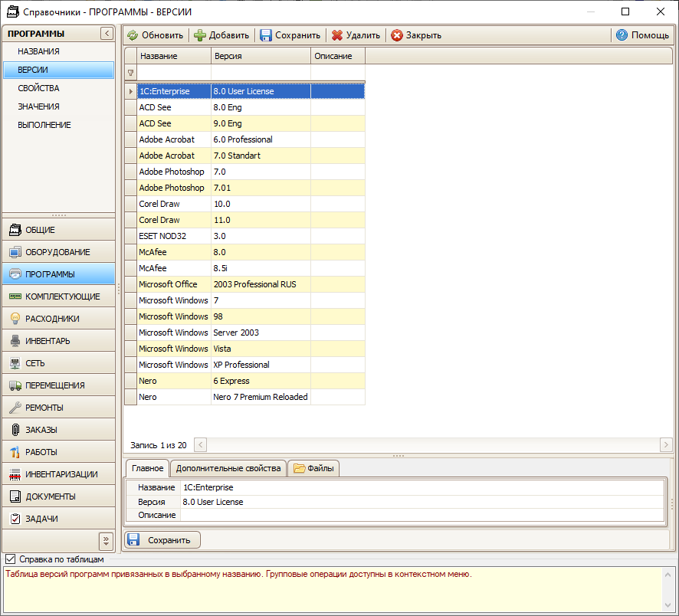Uncheck Справка по таблицам checkbox
The image size is (679, 616).
(11, 559)
